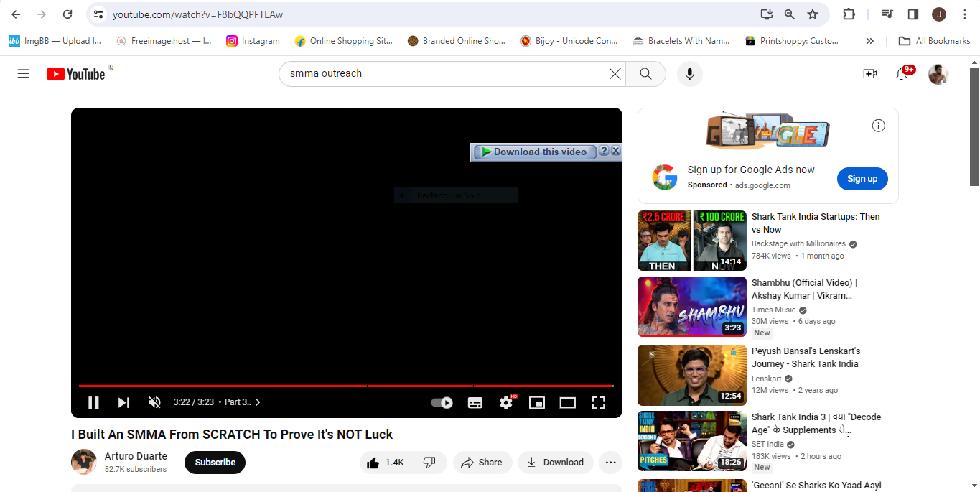Image resolution: width=980 pixels, height=492 pixels.
Task: Open Instagram bookmark
Action: pos(253,41)
